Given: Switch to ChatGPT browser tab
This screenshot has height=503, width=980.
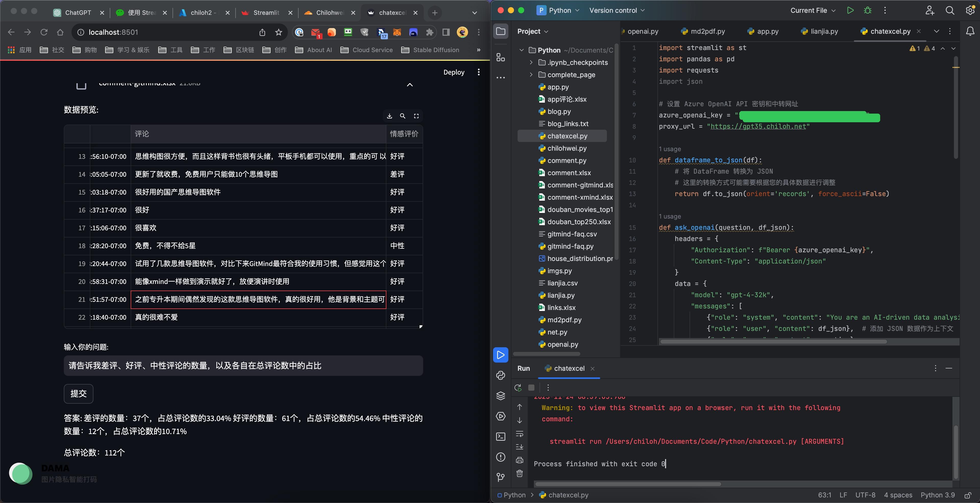Looking at the screenshot, I should coord(78,13).
